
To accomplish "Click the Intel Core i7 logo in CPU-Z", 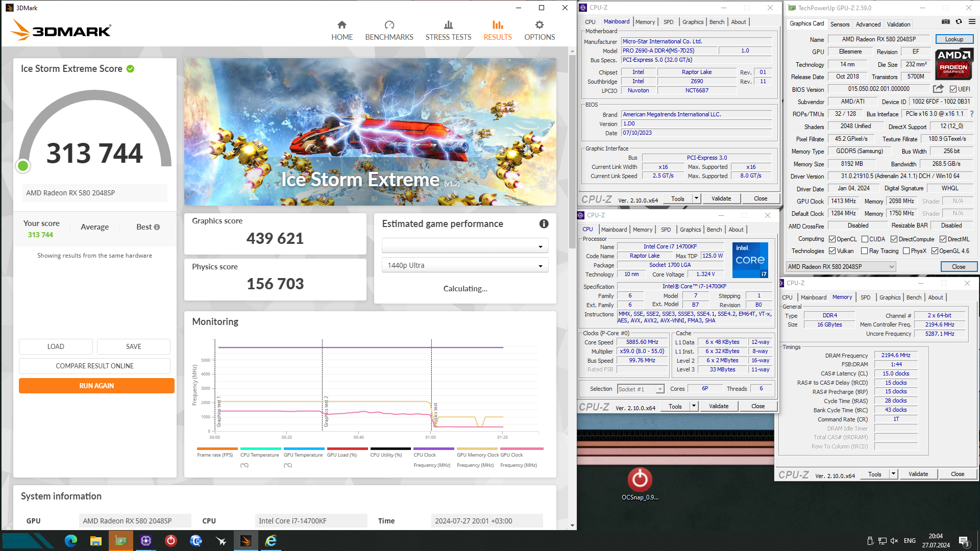I will pos(750,260).
